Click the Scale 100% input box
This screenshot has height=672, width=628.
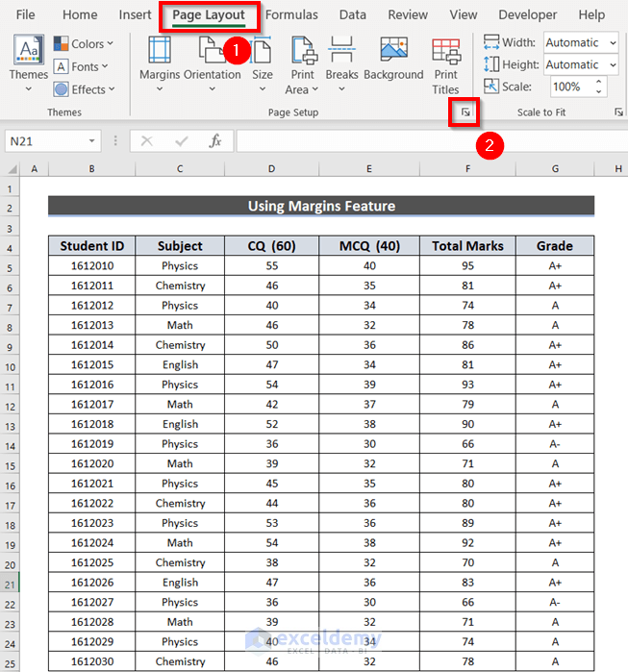point(572,87)
